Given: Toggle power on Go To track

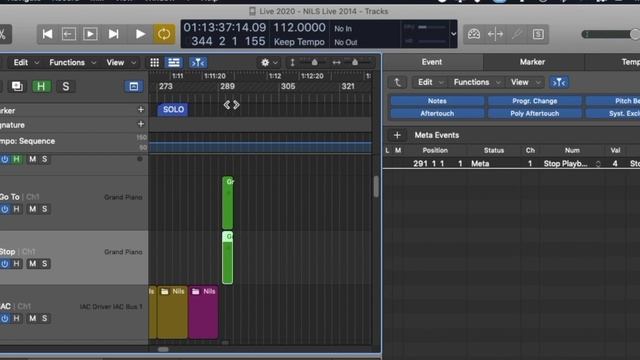Looking at the screenshot, I should pos(4,209).
